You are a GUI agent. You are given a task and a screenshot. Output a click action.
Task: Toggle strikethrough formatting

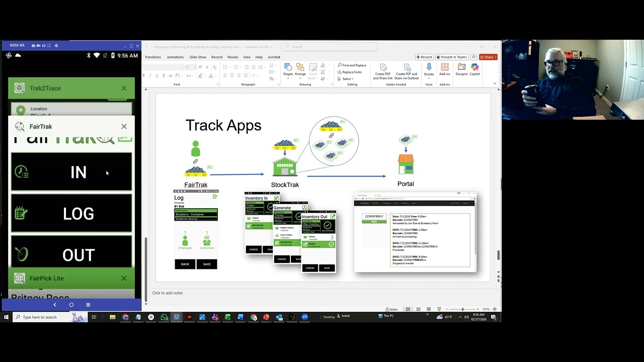(x=170, y=75)
